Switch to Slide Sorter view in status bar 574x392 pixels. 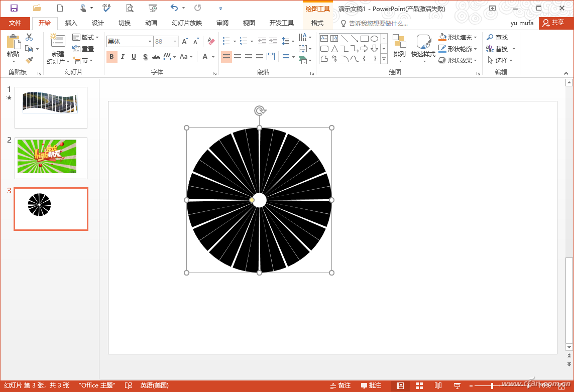[419, 385]
